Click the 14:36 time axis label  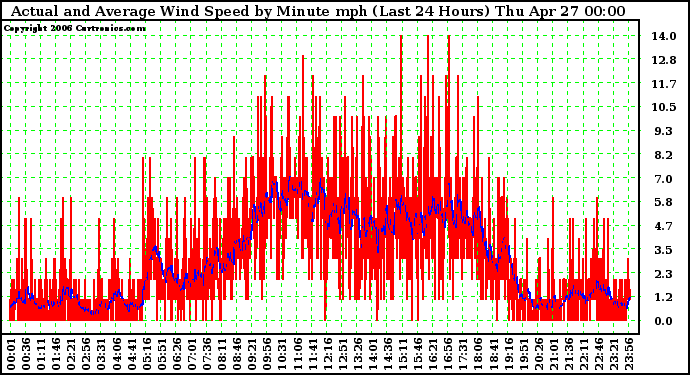tap(387, 354)
